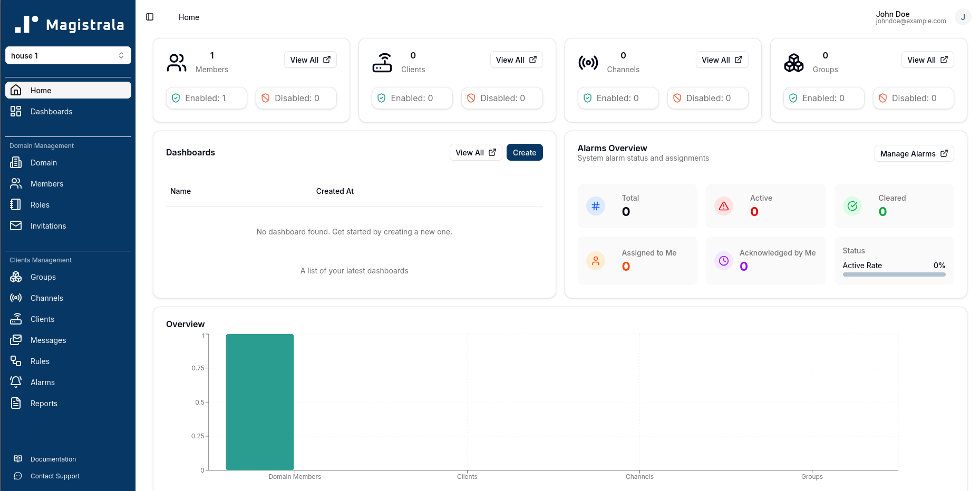Click the Clients router icon in sidebar

tap(16, 319)
